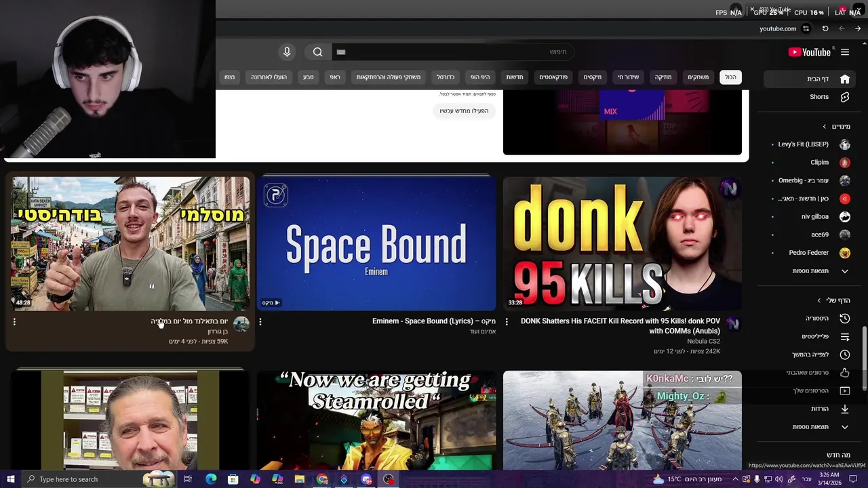Image resolution: width=868 pixels, height=488 pixels.
Task: Open Microsoft Edge from taskbar
Action: coord(211,479)
